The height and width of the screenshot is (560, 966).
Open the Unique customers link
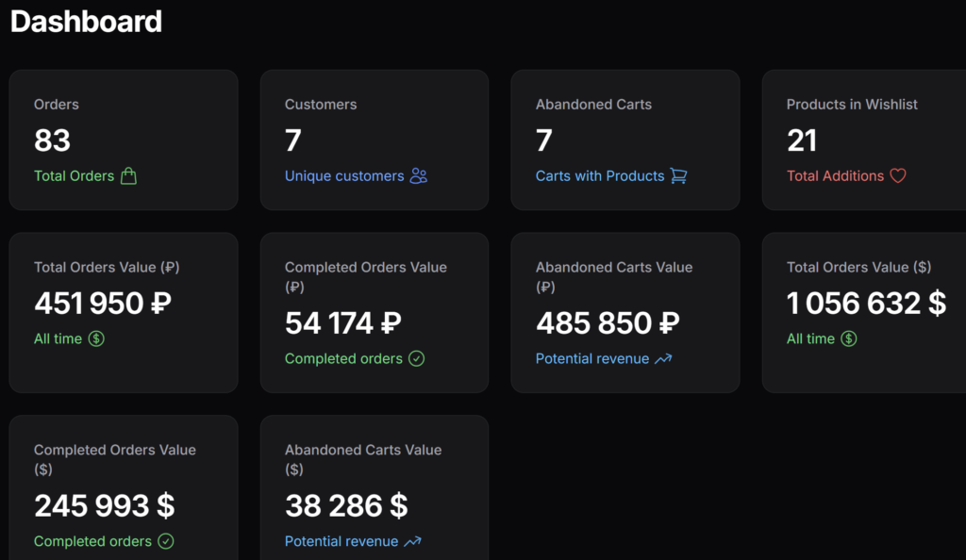coord(344,176)
